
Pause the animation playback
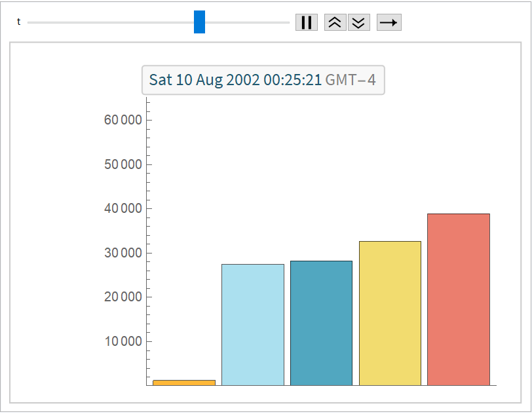tap(306, 22)
